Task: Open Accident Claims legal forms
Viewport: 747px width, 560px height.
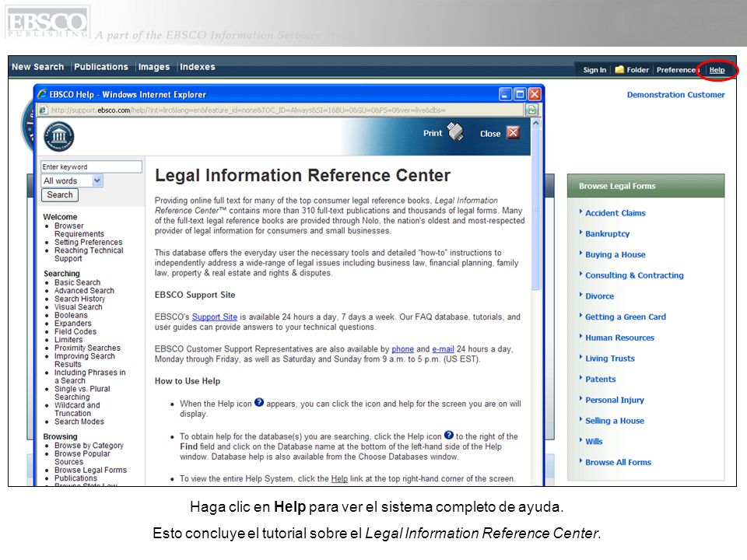Action: tap(615, 213)
